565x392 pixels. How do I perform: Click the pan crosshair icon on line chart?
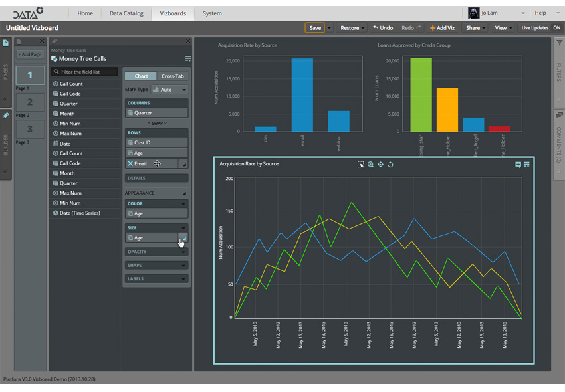click(x=380, y=164)
